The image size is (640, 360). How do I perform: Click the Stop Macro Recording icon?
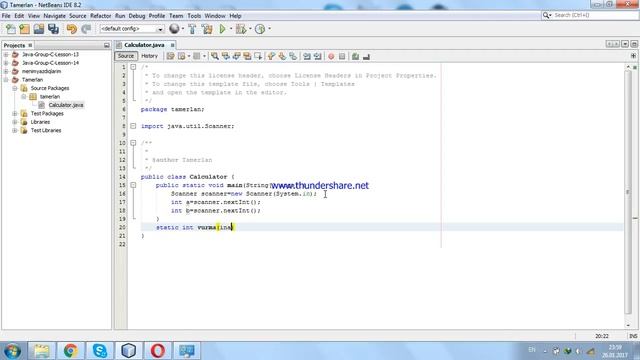(342, 56)
